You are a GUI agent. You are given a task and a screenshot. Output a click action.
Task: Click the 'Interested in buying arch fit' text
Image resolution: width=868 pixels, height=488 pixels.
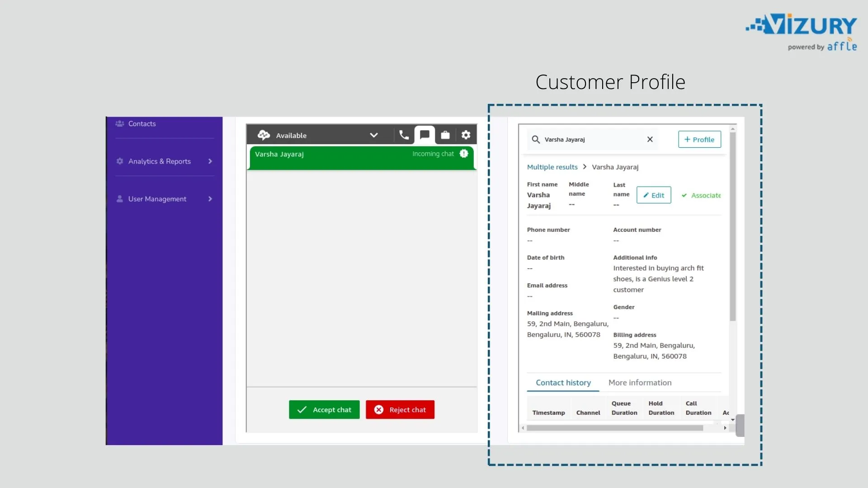coord(658,268)
